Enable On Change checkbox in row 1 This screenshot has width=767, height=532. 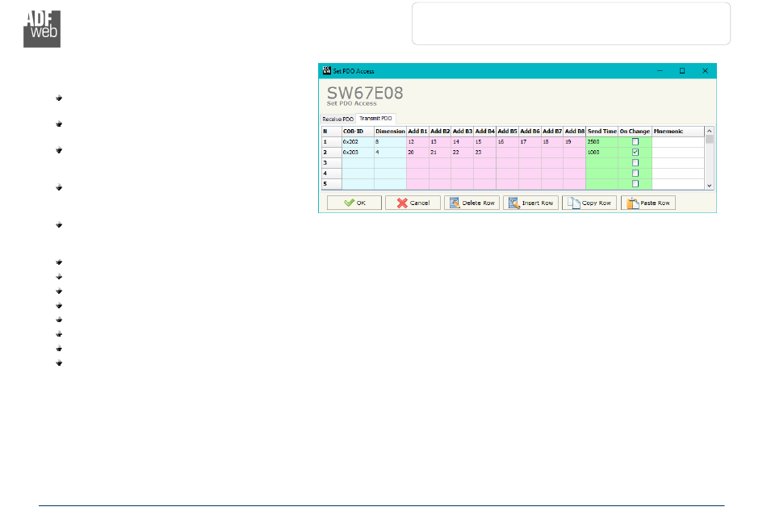click(635, 141)
